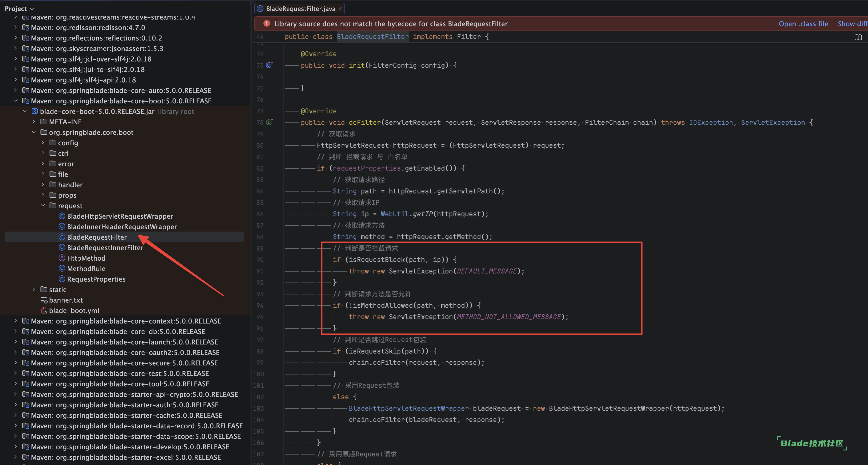868x465 pixels.
Task: Click the Show diff link
Action: (x=853, y=24)
